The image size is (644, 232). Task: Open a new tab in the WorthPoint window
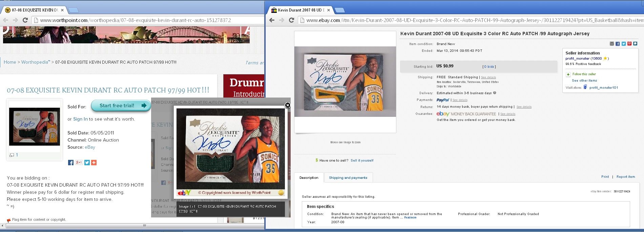pos(73,10)
